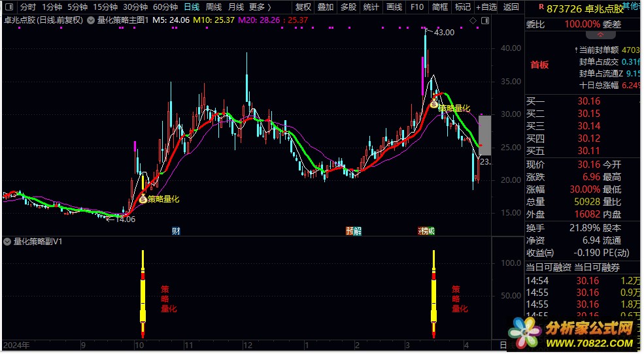Toggle the 简框 simple frame mode
Image resolution: width=644 pixels, height=354 pixels.
pos(439,7)
